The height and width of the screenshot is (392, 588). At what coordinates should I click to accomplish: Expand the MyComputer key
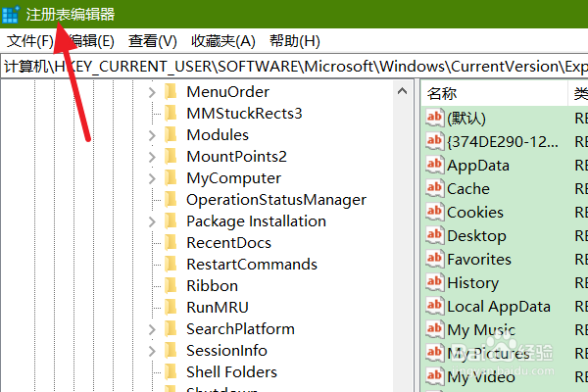(x=152, y=178)
